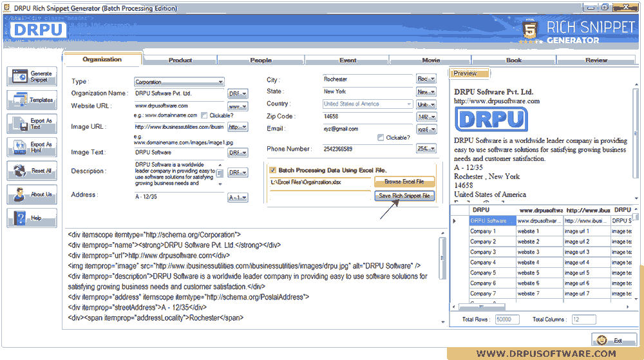
Task: Switch to the Product tab
Action: pos(180,61)
